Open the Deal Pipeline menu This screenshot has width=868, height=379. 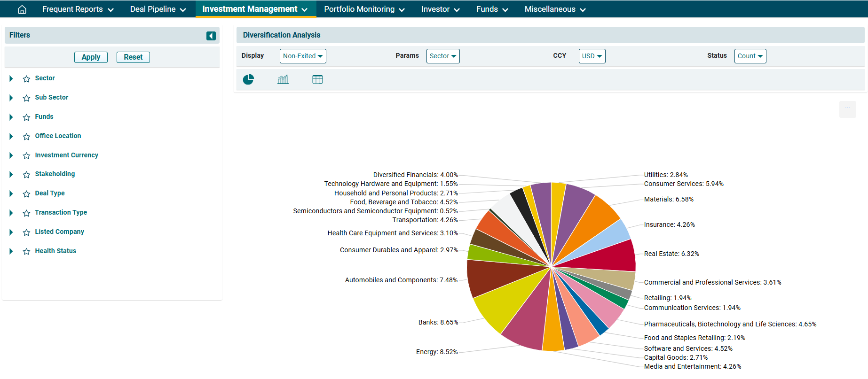(x=158, y=9)
